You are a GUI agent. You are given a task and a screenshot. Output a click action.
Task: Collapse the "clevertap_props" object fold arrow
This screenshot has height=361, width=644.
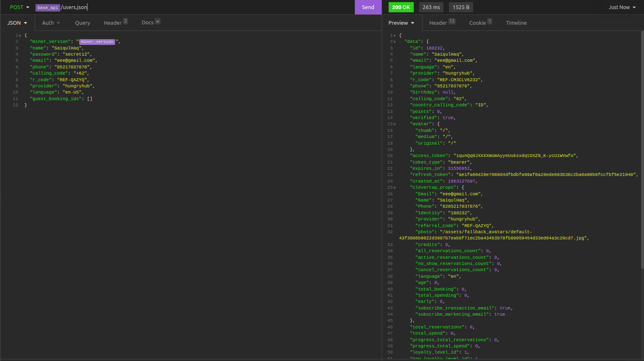coord(394,188)
